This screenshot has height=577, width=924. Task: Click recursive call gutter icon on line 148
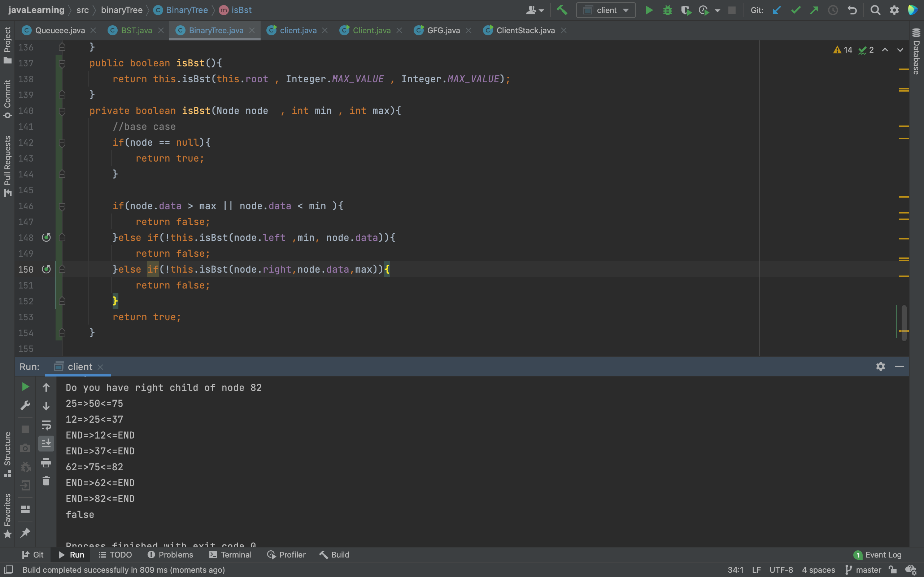[x=46, y=237]
